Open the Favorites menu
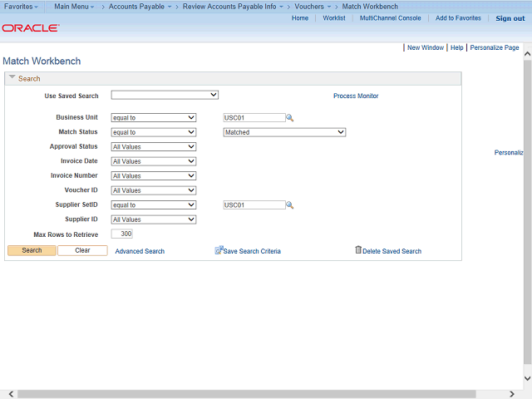The height and width of the screenshot is (399, 532). coord(21,7)
